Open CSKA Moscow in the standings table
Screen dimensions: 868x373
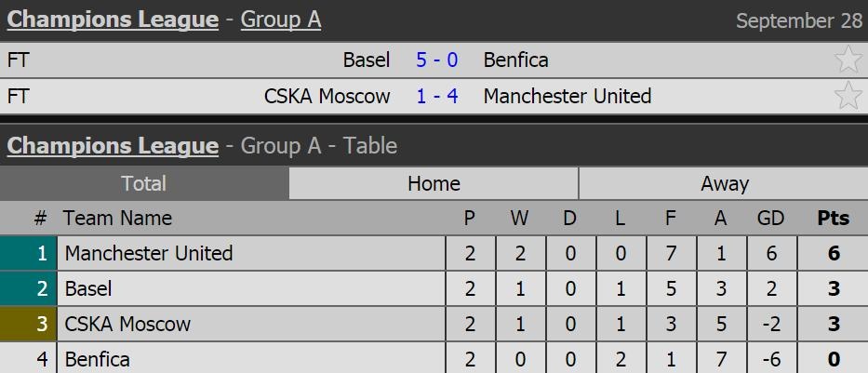click(x=127, y=324)
